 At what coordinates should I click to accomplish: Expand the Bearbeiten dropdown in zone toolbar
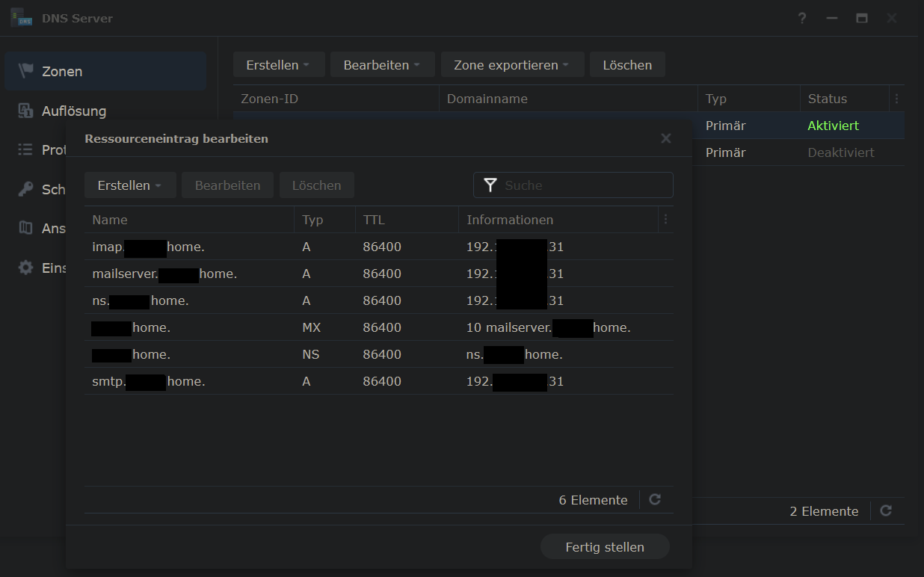(382, 65)
